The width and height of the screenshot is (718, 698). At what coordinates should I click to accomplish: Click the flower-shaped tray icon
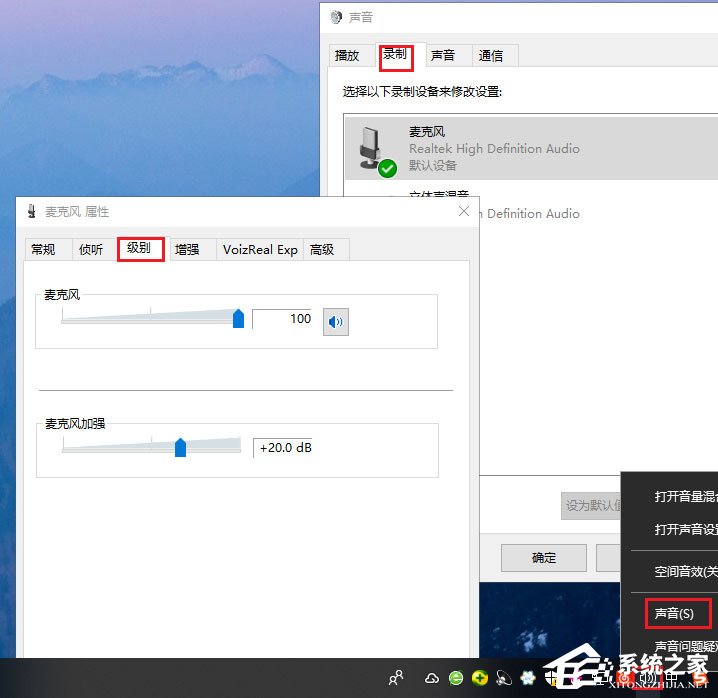528,678
